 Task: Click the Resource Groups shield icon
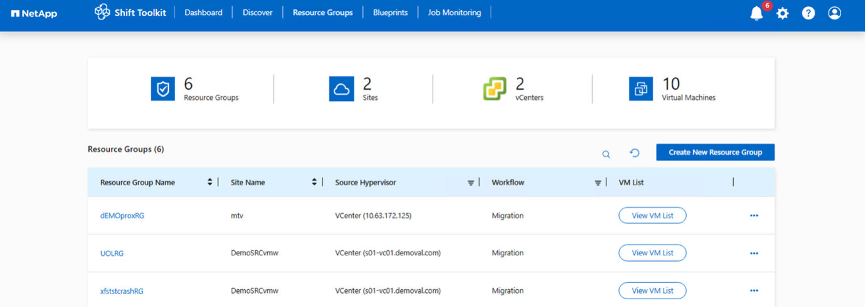(164, 89)
